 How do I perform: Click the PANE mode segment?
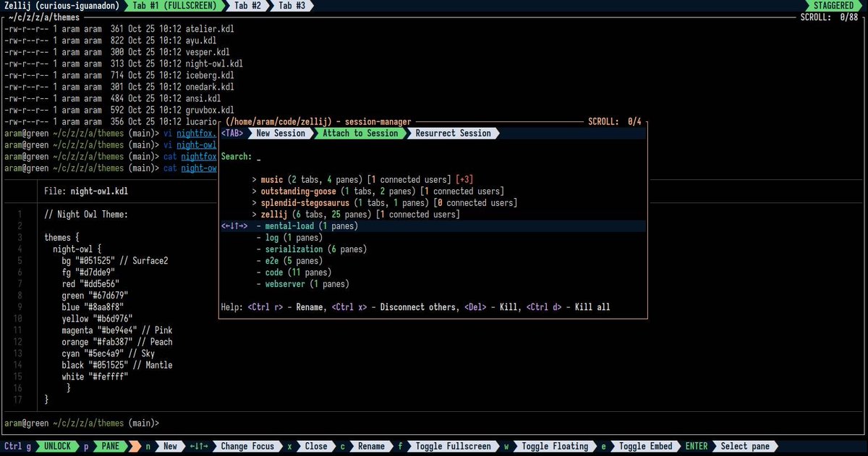point(111,447)
